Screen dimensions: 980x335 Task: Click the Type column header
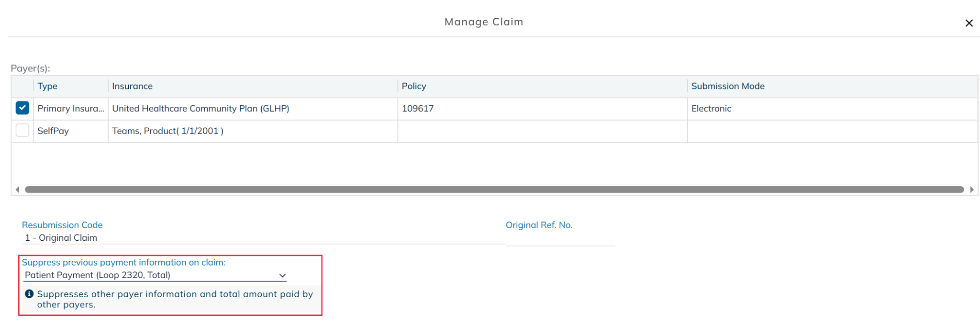pos(48,86)
